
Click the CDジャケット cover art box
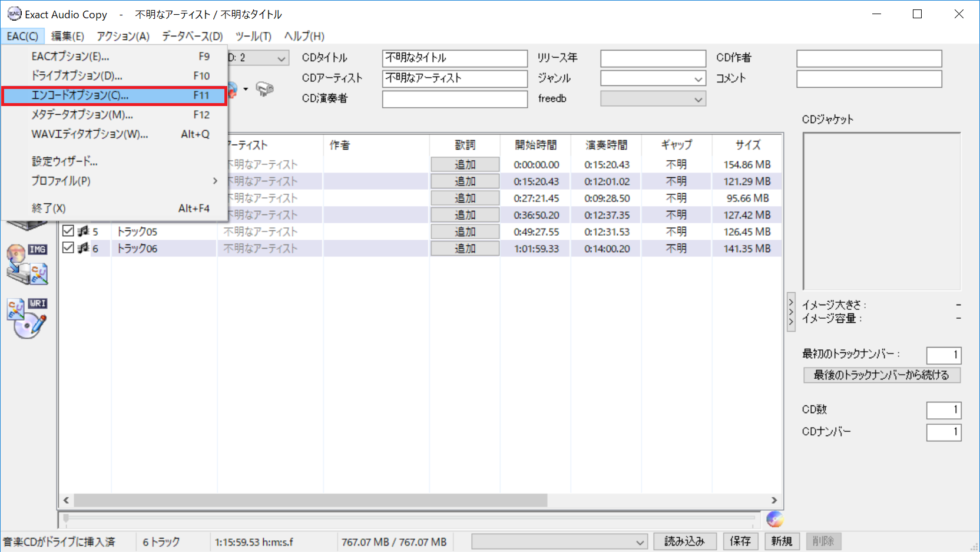point(882,211)
